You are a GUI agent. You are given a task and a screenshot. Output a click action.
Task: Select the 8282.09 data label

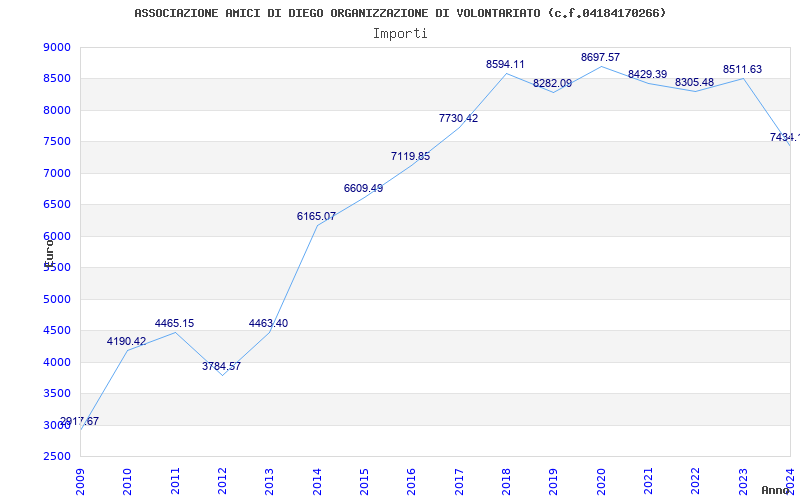[x=553, y=84]
